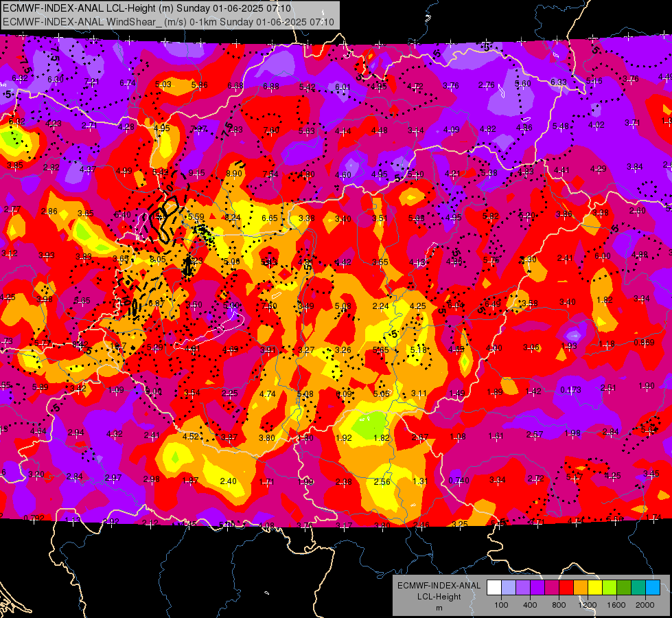Image resolution: width=672 pixels, height=618 pixels.
Task: Click the wind shear value '2.25'
Action: click(x=229, y=393)
